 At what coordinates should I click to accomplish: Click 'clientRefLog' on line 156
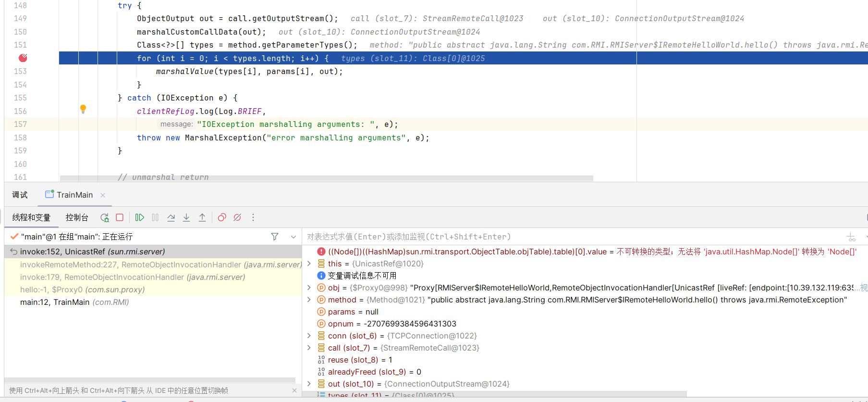166,111
